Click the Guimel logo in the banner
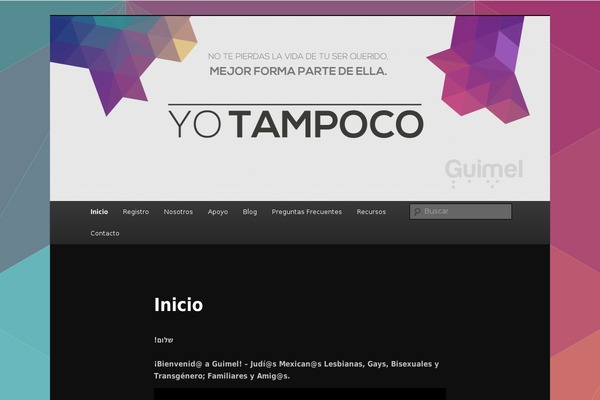Image resolution: width=600 pixels, height=400 pixels. pos(484,173)
